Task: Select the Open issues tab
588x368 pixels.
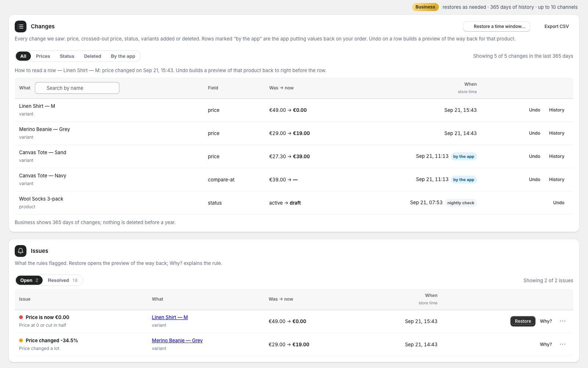Action: (29, 280)
